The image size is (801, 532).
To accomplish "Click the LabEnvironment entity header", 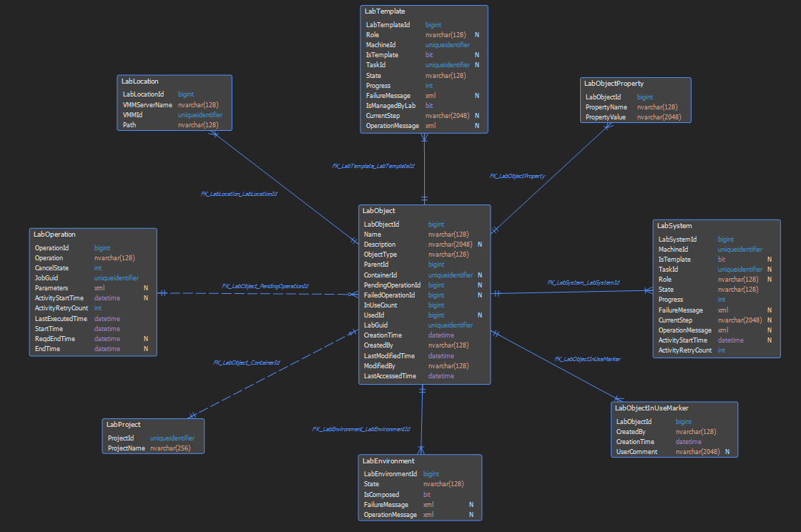I will click(389, 461).
